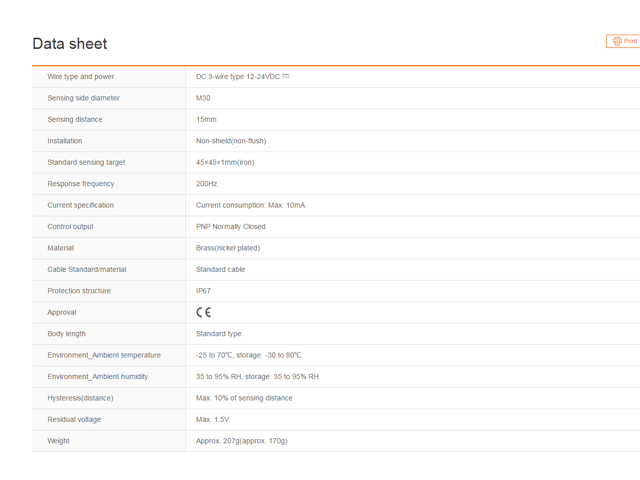The image size is (640, 480).
Task: Click the 'Cable Standard/material' row label
Action: [x=87, y=269]
